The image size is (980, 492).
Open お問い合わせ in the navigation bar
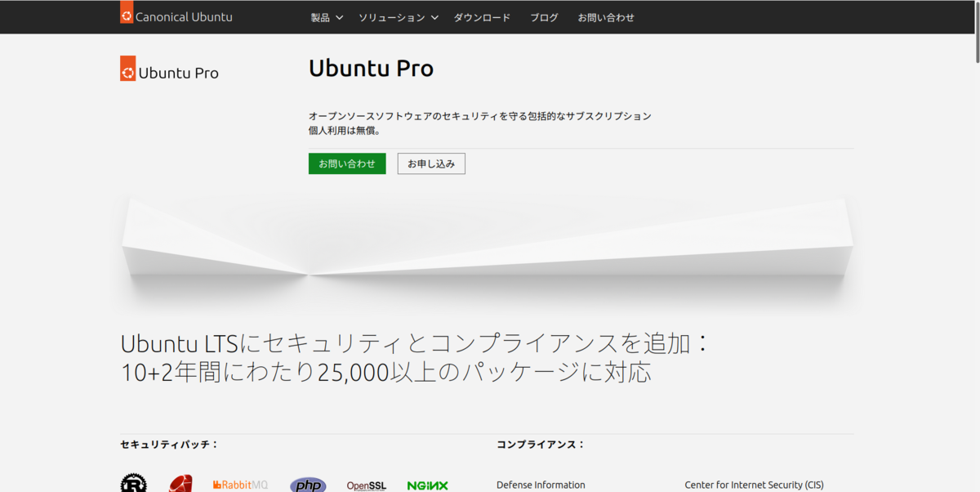click(x=606, y=17)
